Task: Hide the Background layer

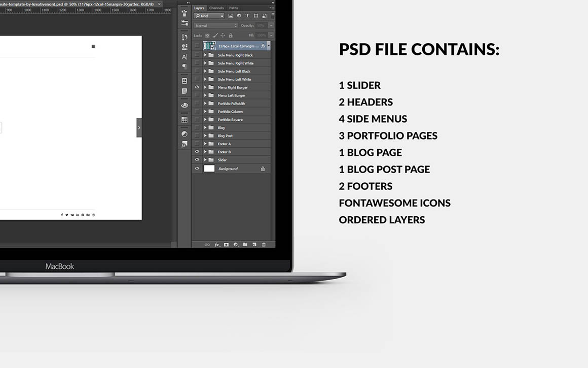Action: click(197, 169)
